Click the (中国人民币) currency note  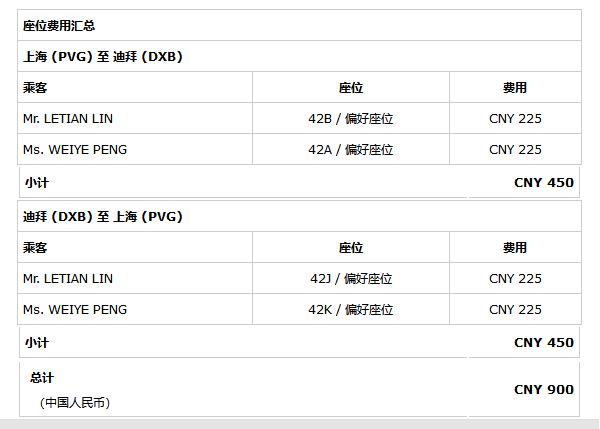[75, 403]
